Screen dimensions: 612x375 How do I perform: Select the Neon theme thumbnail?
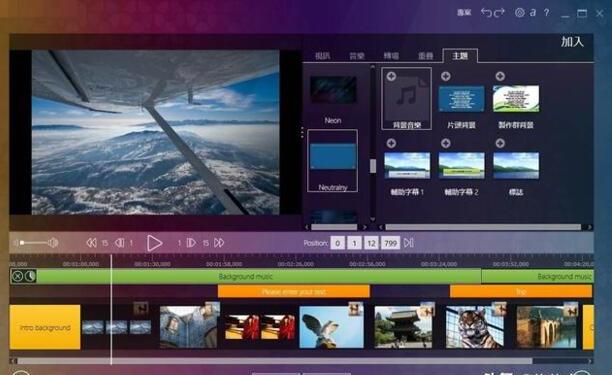333,90
